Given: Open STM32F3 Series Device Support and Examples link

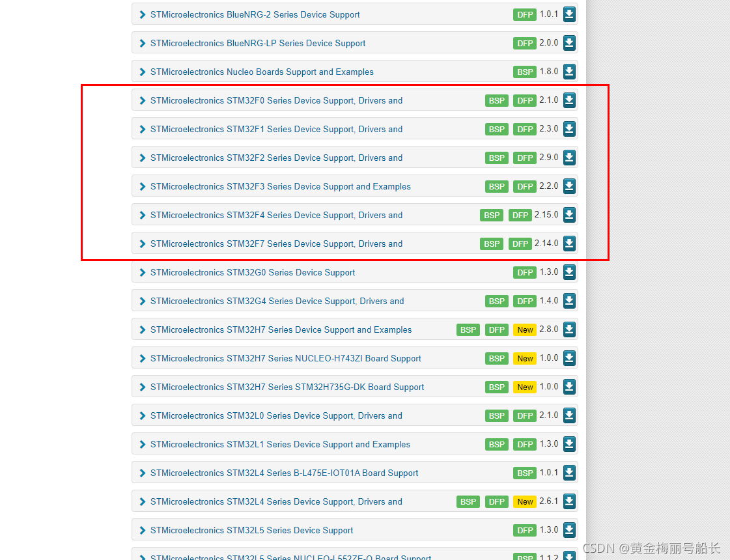Looking at the screenshot, I should pyautogui.click(x=280, y=187).
